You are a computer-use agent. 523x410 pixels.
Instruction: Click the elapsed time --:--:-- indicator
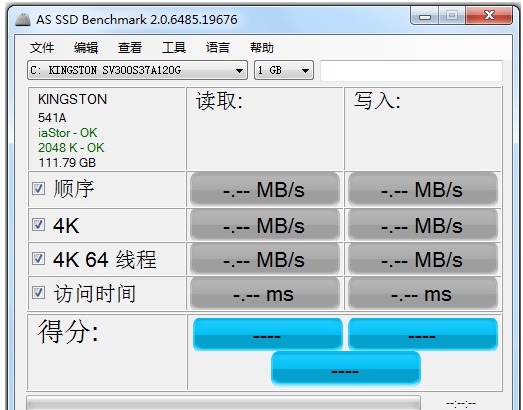[461, 404]
